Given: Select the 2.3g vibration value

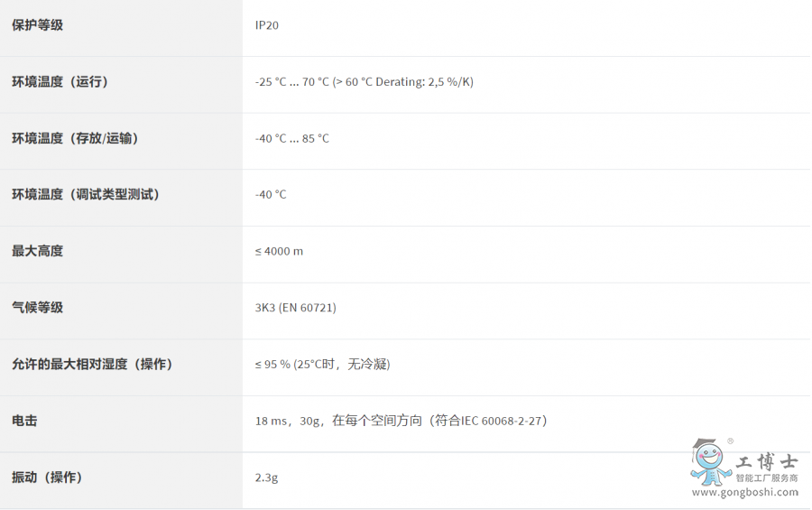Looking at the screenshot, I should pyautogui.click(x=266, y=477).
